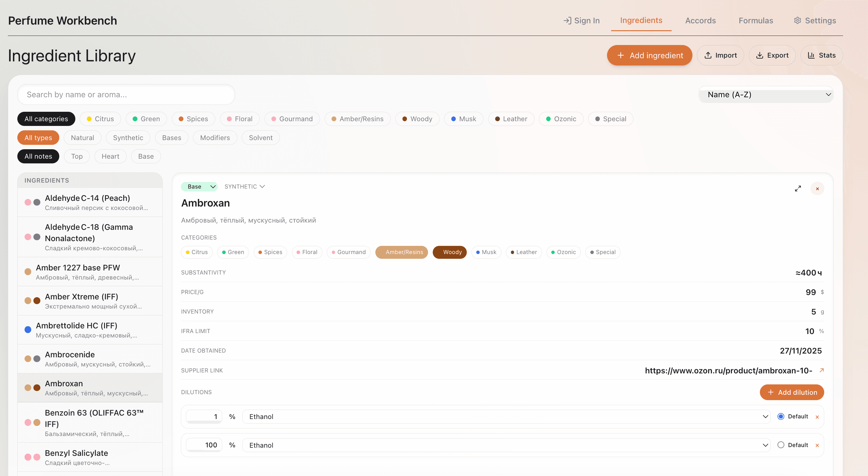Sign In to Perfume Workbench

[581, 20]
